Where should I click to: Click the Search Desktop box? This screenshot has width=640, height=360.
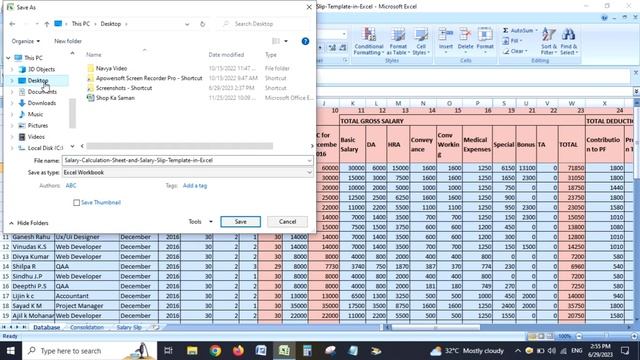point(264,24)
